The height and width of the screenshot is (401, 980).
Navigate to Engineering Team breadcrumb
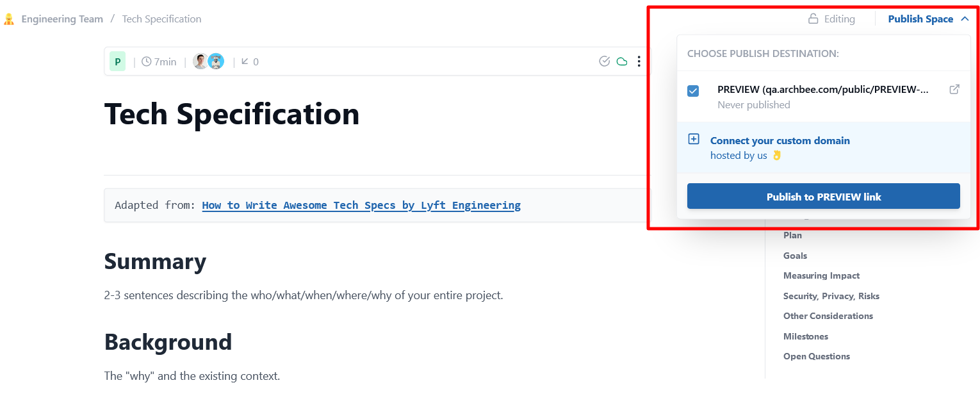pos(61,19)
